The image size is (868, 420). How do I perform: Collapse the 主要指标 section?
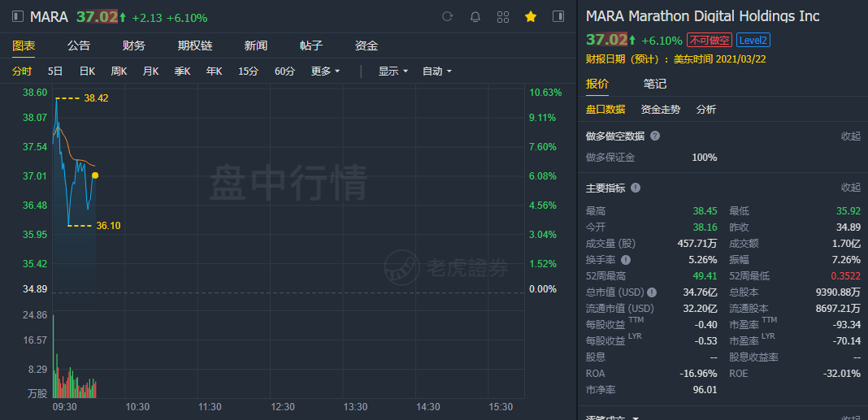(851, 188)
